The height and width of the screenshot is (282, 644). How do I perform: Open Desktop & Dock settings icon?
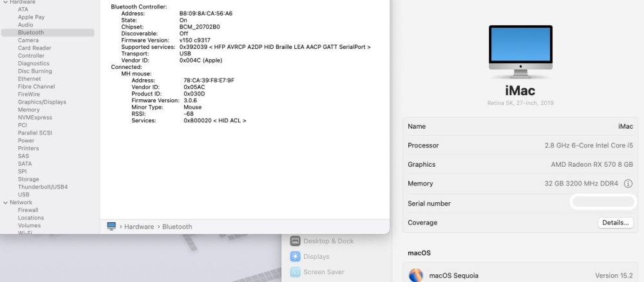[296, 241]
